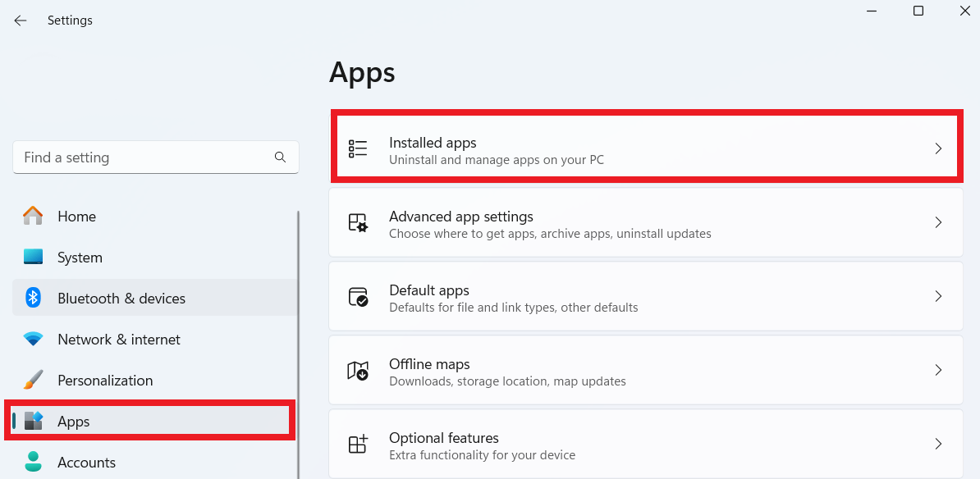Click the Network & internet Wi-Fi icon
The image size is (980, 479).
[x=33, y=339]
